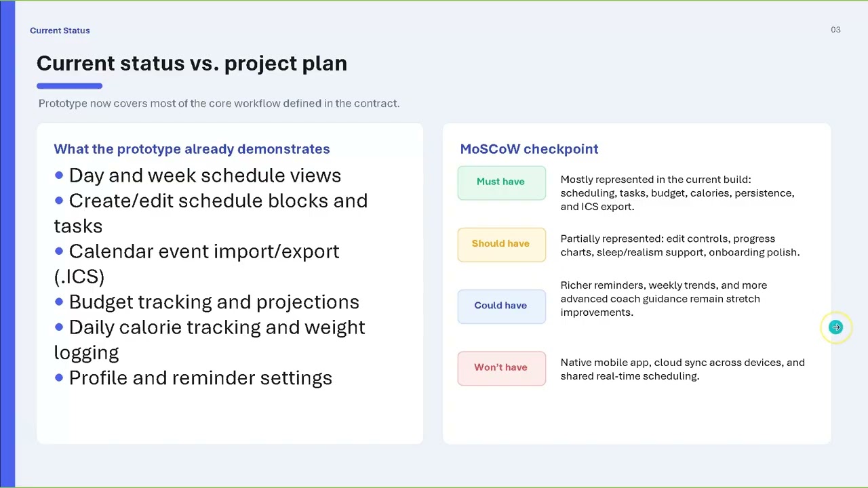This screenshot has height=488, width=868.
Task: Click the 'Richer reminders, weekly trends' description
Action: [663, 299]
